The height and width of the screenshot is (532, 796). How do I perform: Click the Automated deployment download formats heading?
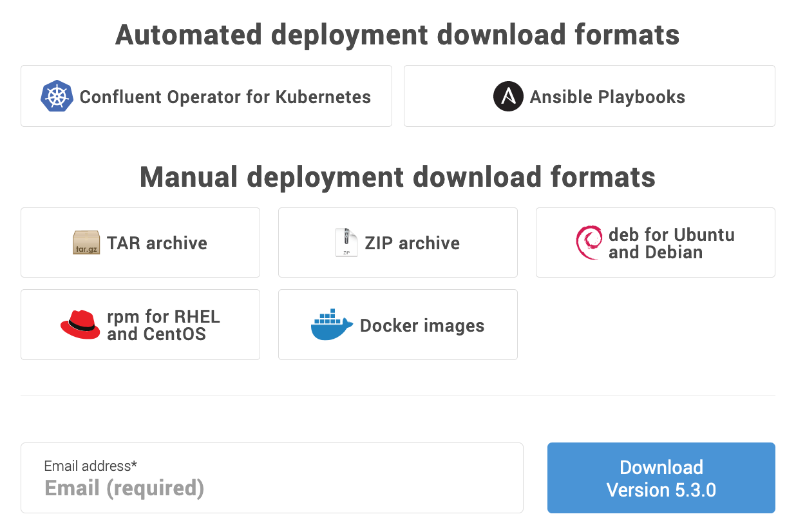point(397,35)
